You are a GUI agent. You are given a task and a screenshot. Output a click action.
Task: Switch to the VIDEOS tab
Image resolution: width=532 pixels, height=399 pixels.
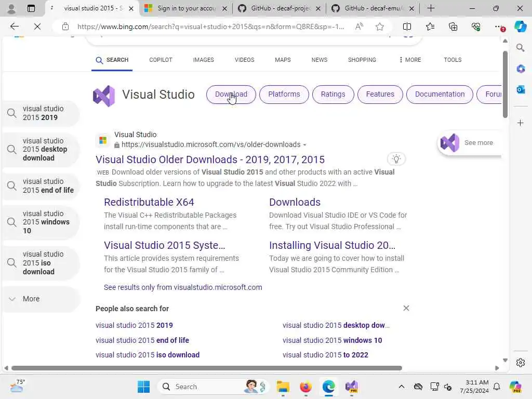tap(244, 60)
